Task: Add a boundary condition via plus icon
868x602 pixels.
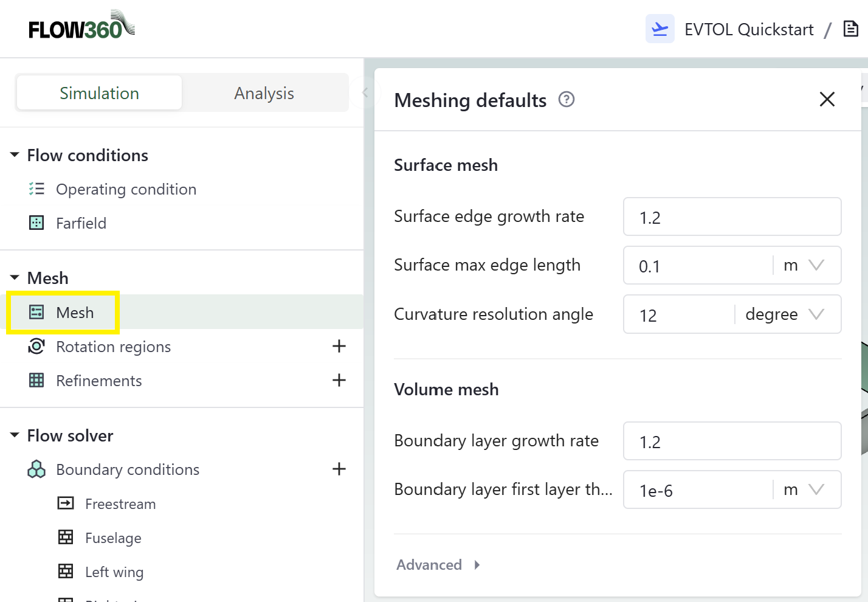Action: tap(339, 469)
